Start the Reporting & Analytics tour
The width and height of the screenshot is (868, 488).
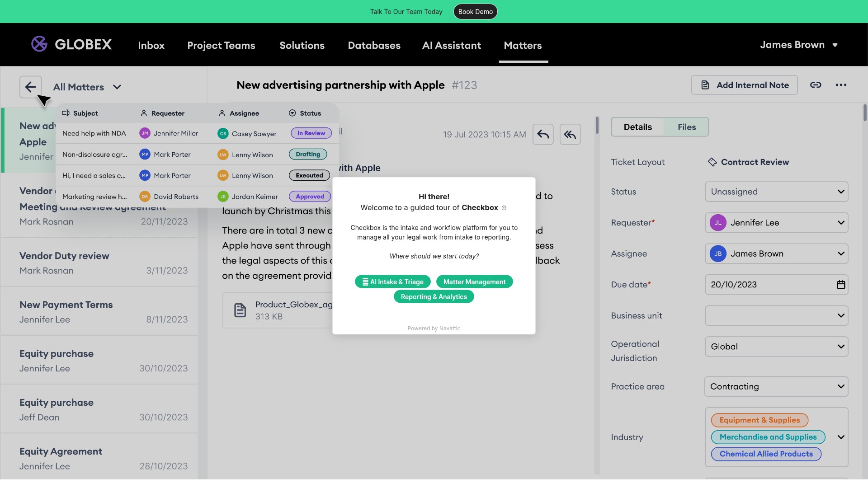(434, 297)
